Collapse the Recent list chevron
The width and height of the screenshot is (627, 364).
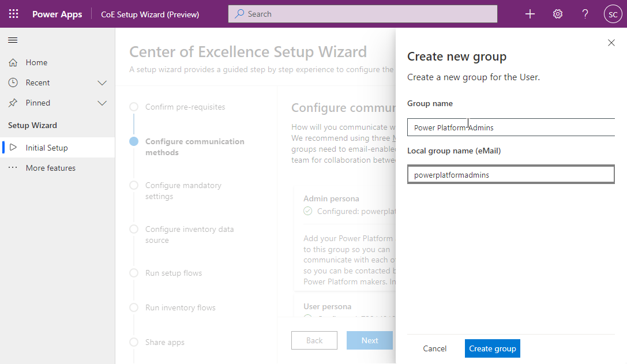(102, 82)
